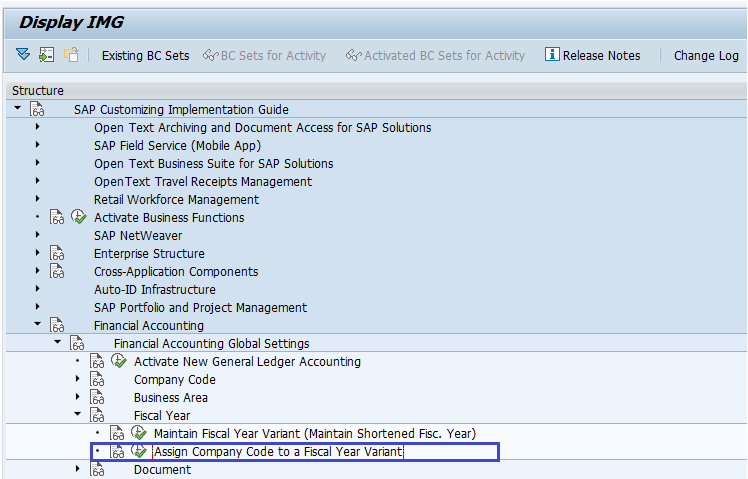The height and width of the screenshot is (479, 748).
Task: Open documentation icon for SAP Customizing Implementation Guide
Action: click(x=37, y=109)
